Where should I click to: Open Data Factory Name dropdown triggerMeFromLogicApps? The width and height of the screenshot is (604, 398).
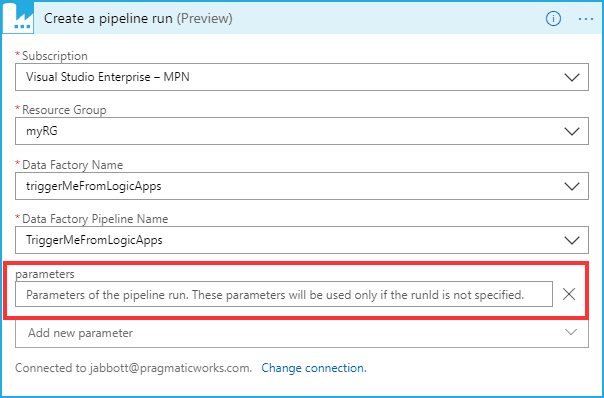(302, 186)
